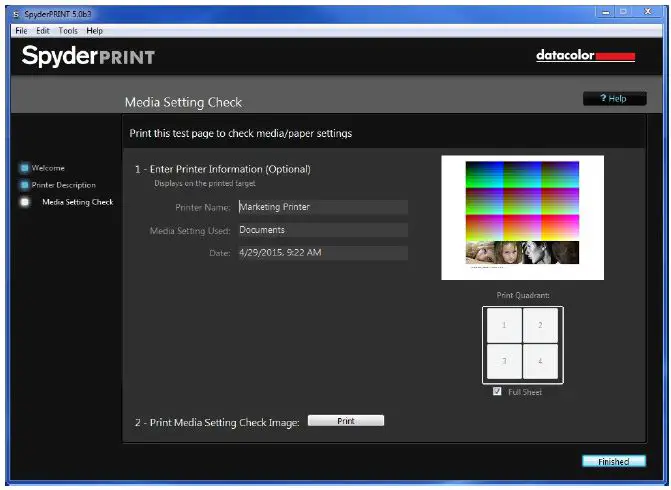Screen dimensions: 671x490
Task: Click the SpyderPRINT title bar app icon
Action: (16, 15)
